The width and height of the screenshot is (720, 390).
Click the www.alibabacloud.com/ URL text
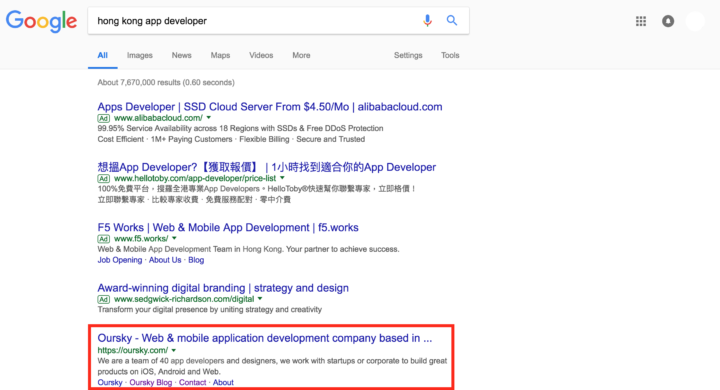click(158, 118)
